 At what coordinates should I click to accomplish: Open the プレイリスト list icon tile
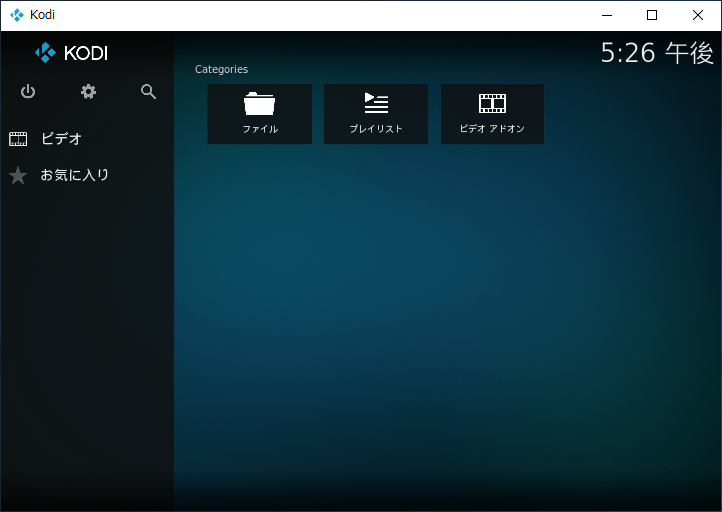coord(376,103)
